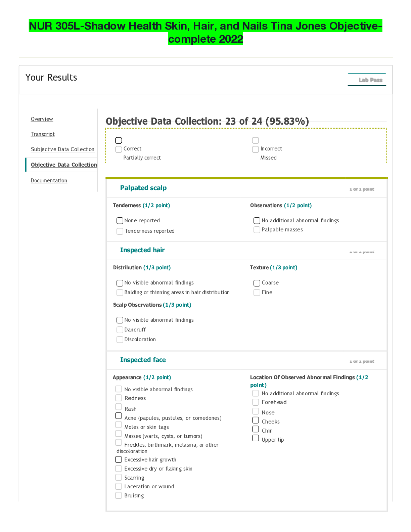The image size is (411, 532).
Task: Toggle Acne (papules, pustules, or comedones) checkbox
Action: (x=119, y=416)
